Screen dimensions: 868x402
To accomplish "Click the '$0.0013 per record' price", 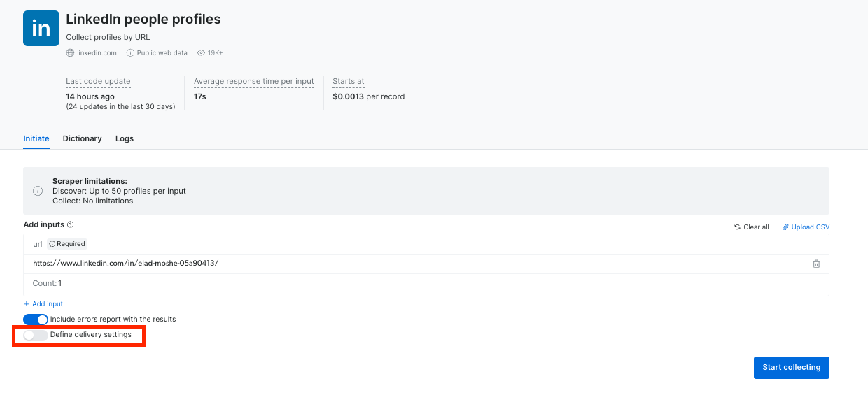I will (x=369, y=96).
